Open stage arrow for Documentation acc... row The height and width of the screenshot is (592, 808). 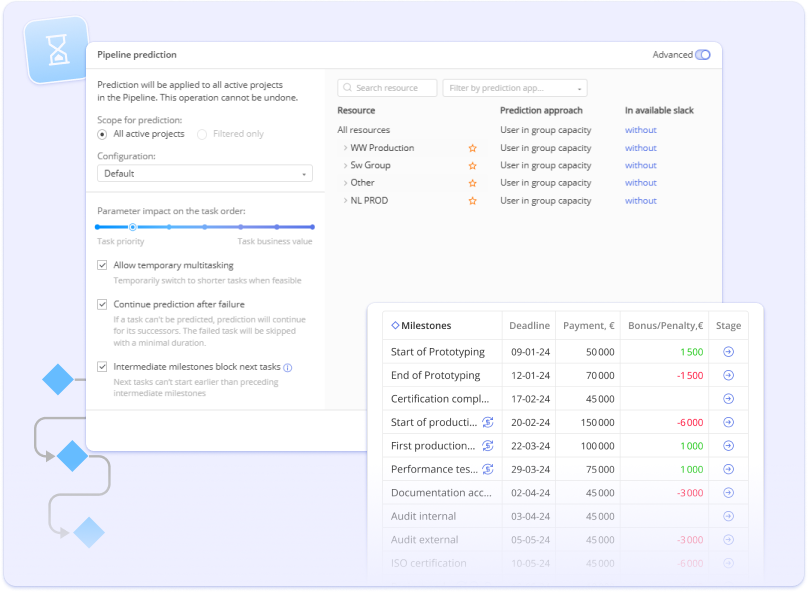[728, 493]
